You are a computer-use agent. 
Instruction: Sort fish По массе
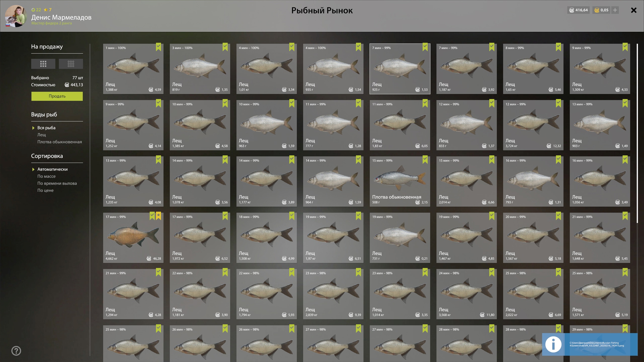click(47, 176)
